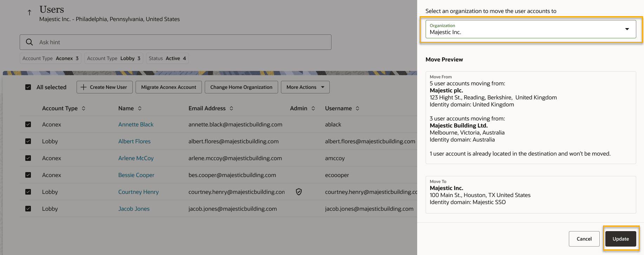644x255 pixels.
Task: Uncheck the Bessie Cooper row checkbox
Action: (28, 175)
